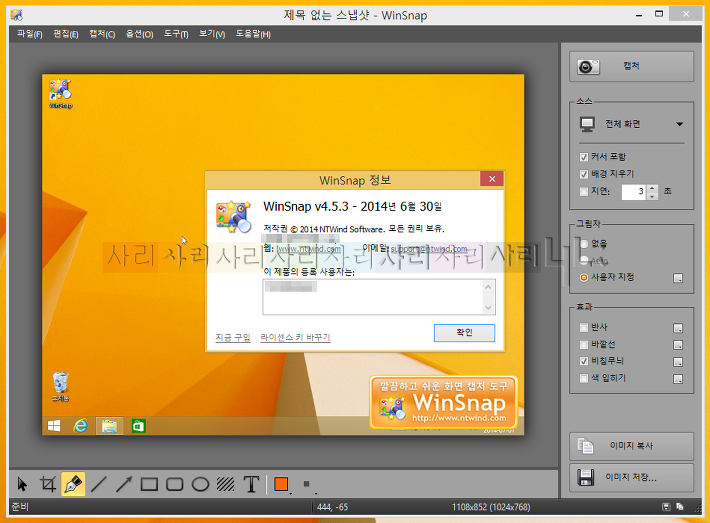Select the Crop tool

(x=48, y=484)
